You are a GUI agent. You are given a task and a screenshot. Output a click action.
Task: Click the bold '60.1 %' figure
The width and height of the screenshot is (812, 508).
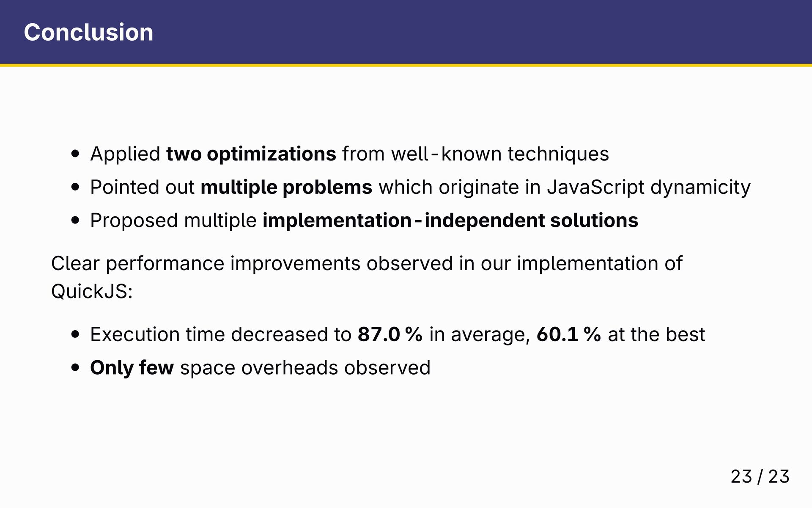tap(569, 334)
